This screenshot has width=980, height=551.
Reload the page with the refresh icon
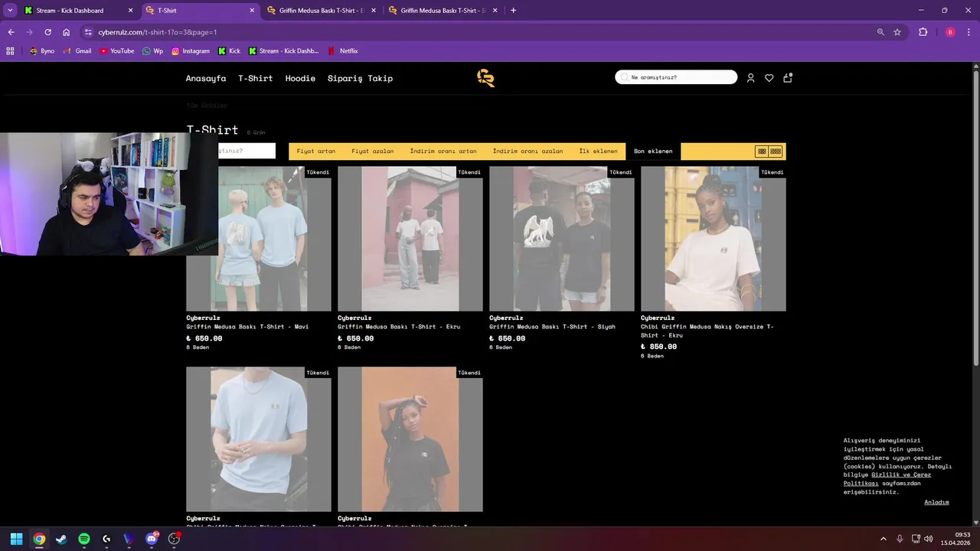tap(47, 32)
